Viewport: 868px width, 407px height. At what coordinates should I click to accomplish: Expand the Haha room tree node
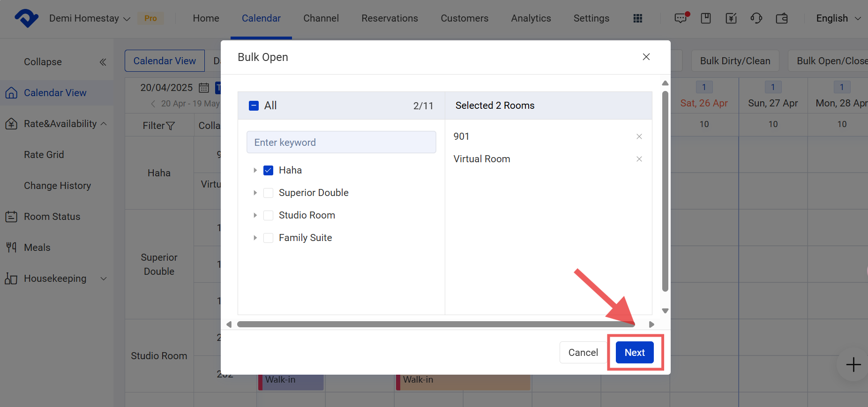[x=255, y=170]
